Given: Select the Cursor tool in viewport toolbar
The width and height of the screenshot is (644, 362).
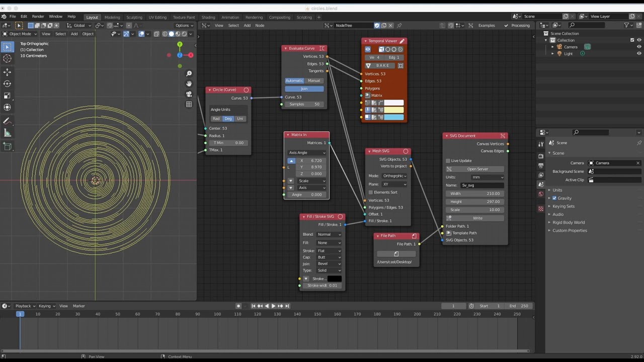Looking at the screenshot, I should tap(7, 59).
